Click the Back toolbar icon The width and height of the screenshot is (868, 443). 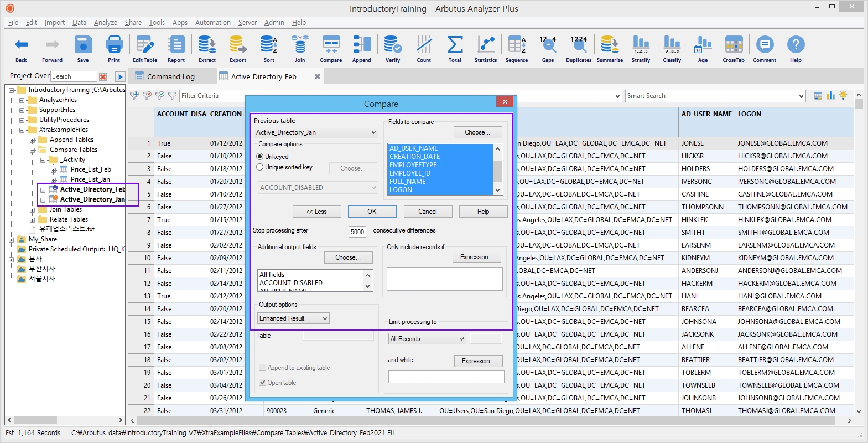click(21, 49)
